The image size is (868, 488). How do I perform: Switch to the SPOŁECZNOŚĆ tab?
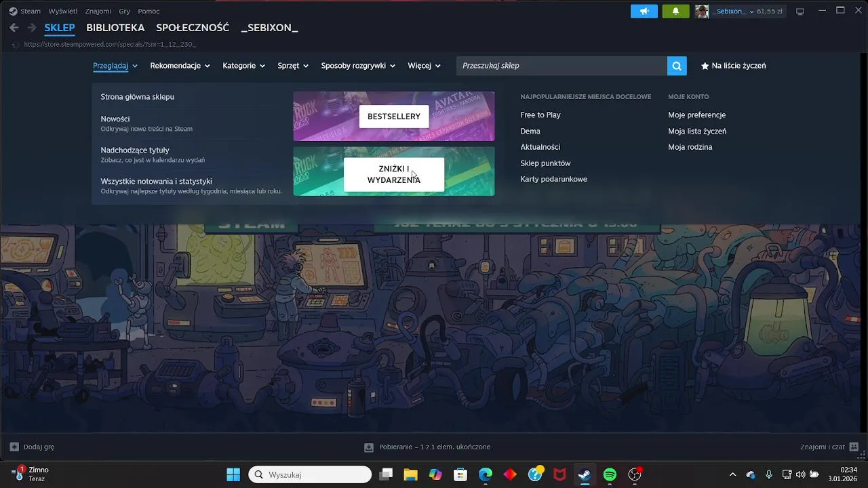click(193, 28)
